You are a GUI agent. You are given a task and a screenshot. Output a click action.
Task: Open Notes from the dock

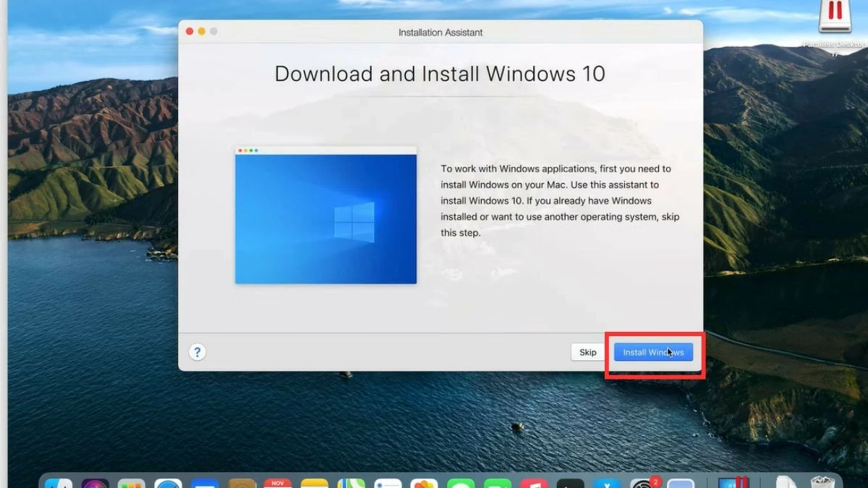click(x=315, y=484)
